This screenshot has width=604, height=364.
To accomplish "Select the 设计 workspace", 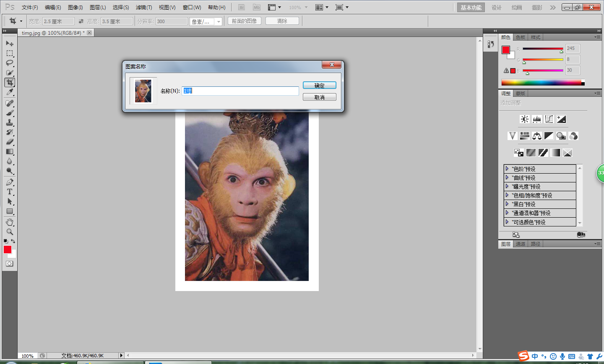I will [x=497, y=8].
